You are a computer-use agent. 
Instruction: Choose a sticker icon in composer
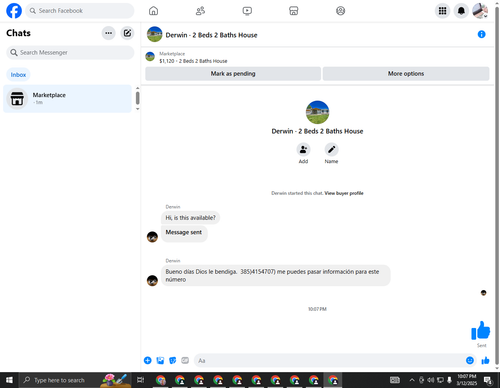(172, 360)
